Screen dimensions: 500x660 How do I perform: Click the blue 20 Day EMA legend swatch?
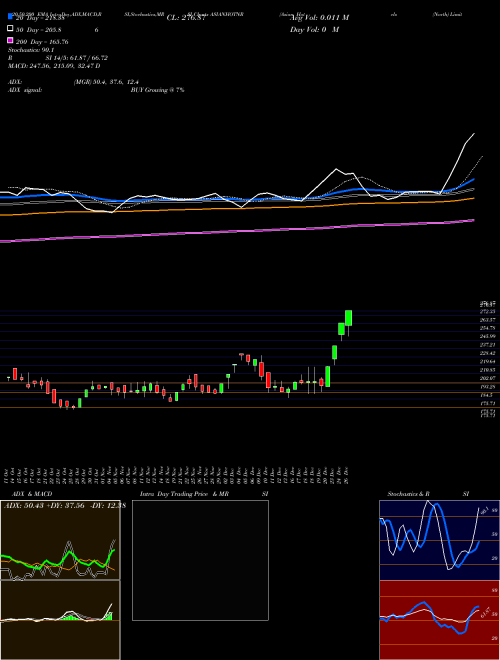(10, 17)
